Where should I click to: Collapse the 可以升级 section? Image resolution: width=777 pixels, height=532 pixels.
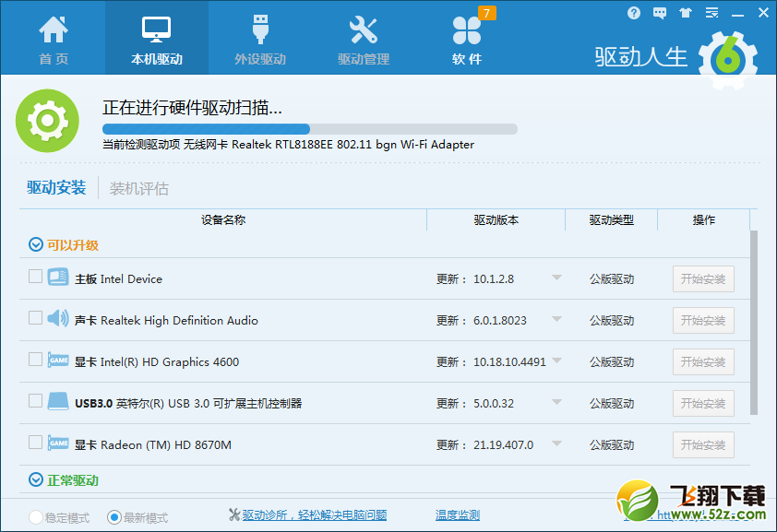pyautogui.click(x=36, y=244)
